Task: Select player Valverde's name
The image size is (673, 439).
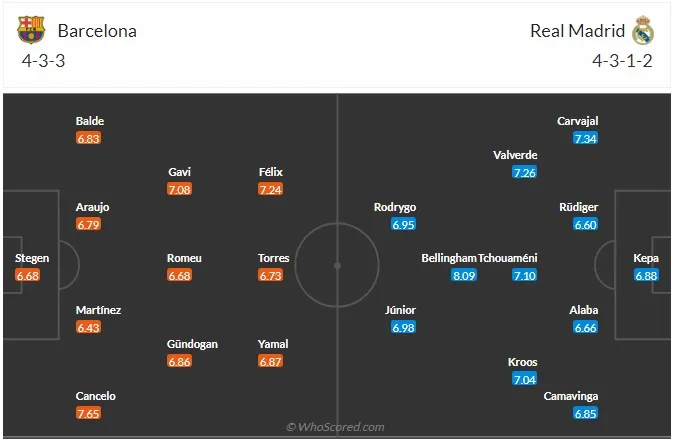Action: pyautogui.click(x=515, y=155)
